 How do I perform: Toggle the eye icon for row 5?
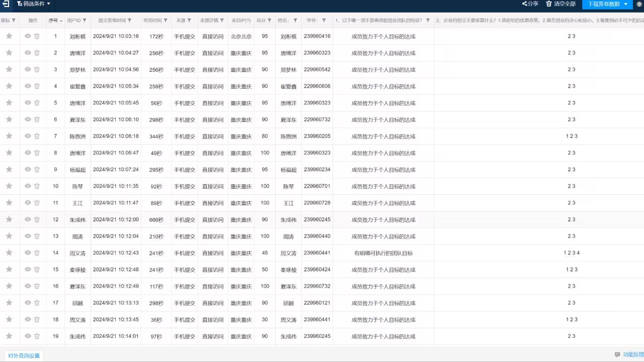tap(28, 103)
